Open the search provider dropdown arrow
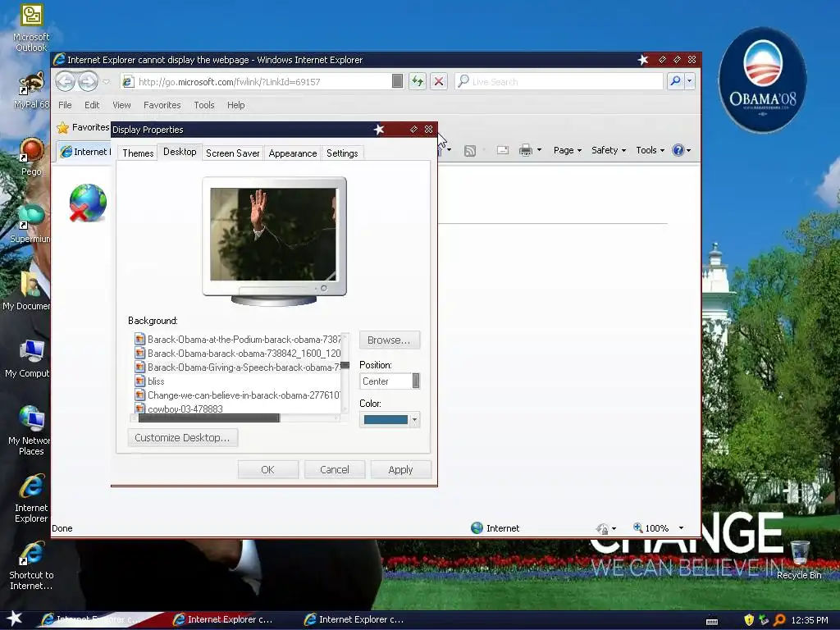The image size is (840, 630). click(x=689, y=81)
